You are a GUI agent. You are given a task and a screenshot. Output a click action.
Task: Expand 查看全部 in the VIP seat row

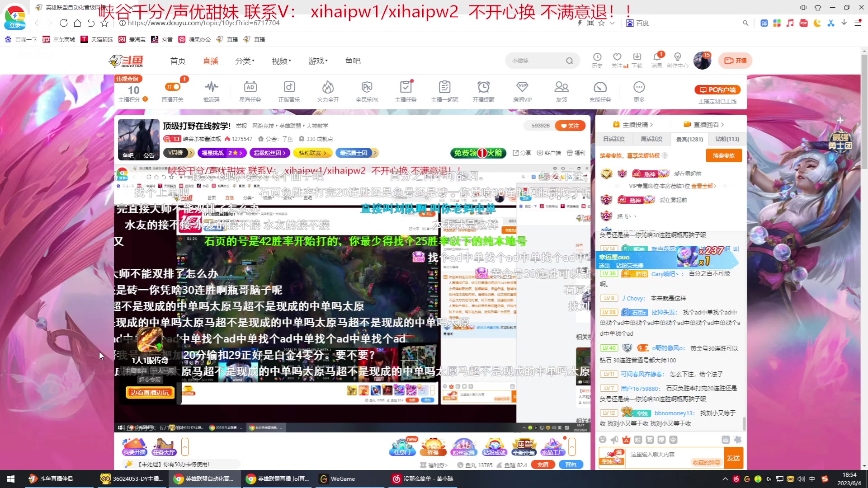704,185
